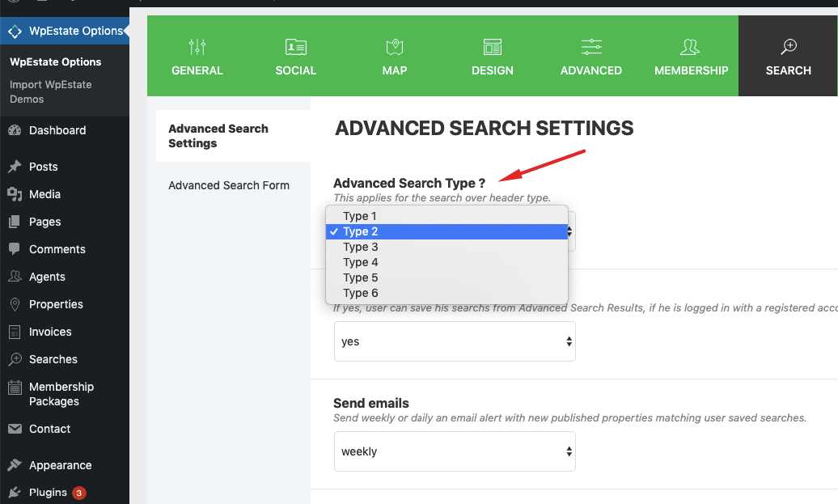Screen dimensions: 838x504
Task: Expand the save searches 'yes' dropdown
Action: 455,341
